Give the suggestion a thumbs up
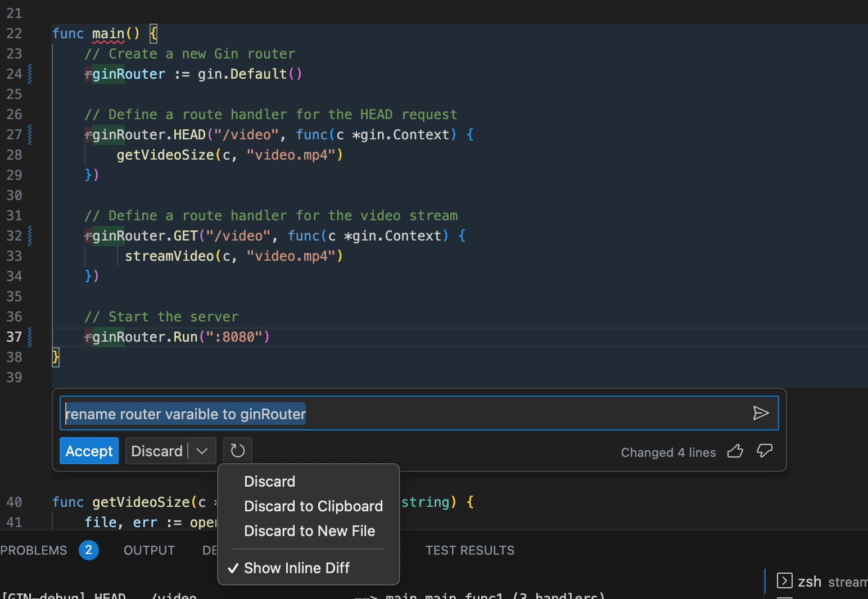 pyautogui.click(x=735, y=451)
